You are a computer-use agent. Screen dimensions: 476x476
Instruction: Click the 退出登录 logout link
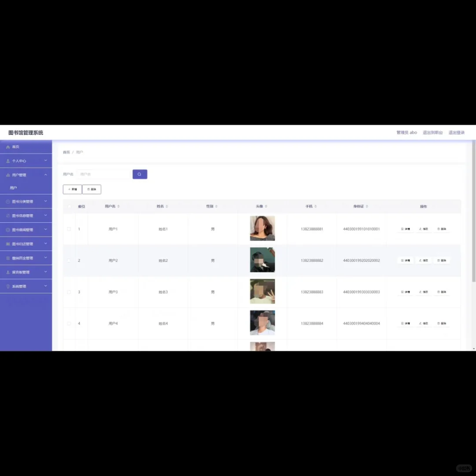457,133
